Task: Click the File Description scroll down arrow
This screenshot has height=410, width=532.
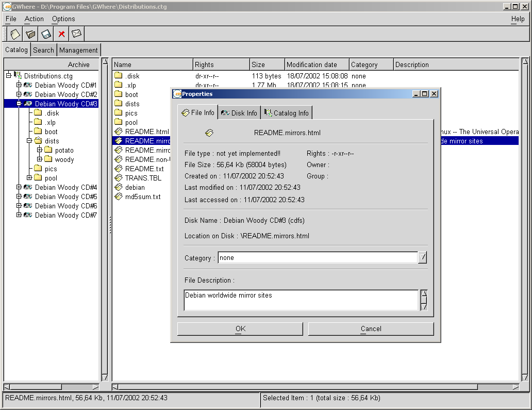Action: point(424,307)
